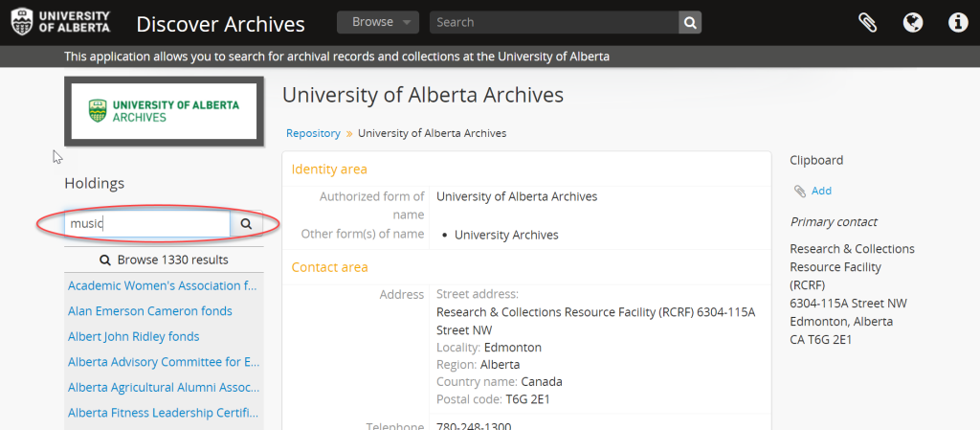Open the language globe icon
This screenshot has width=980, height=430.
(912, 22)
